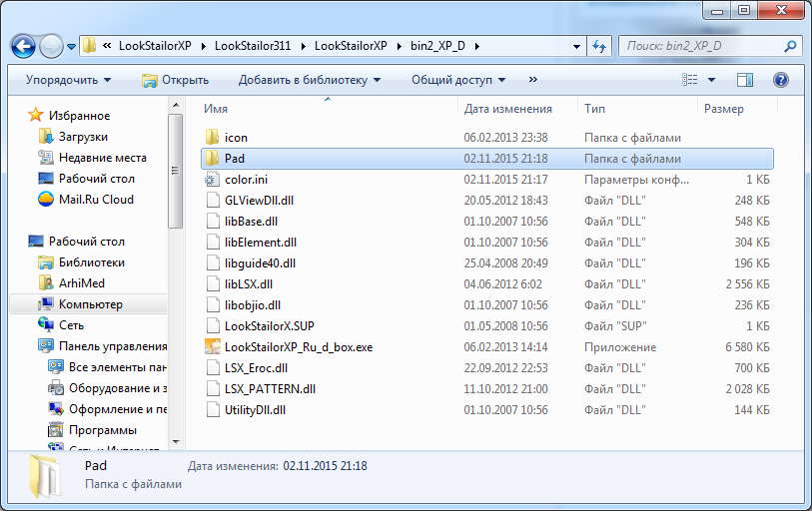Go to LookStailor311 breadcrumb
The height and width of the screenshot is (511, 812).
tap(253, 46)
